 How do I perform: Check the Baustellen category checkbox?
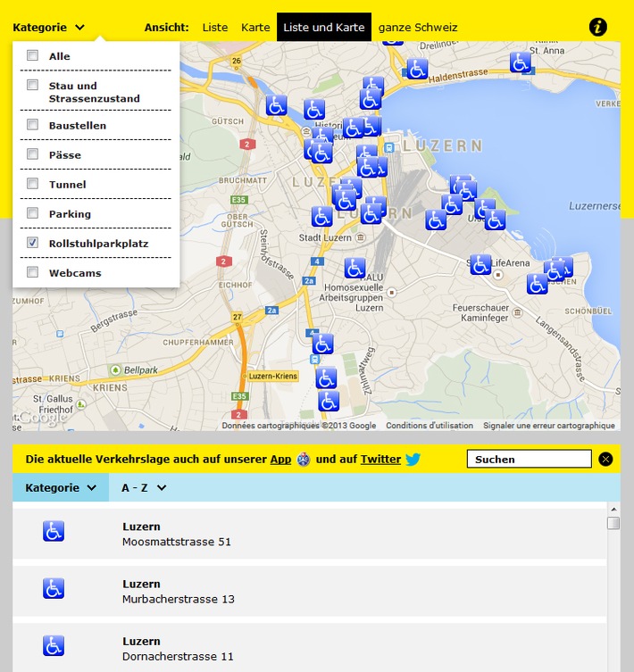(33, 125)
